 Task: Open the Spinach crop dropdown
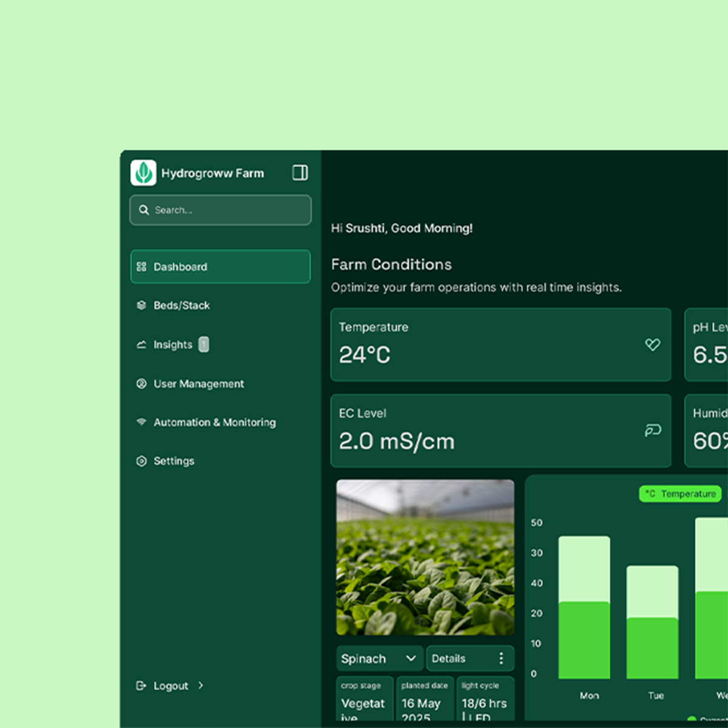(379, 659)
